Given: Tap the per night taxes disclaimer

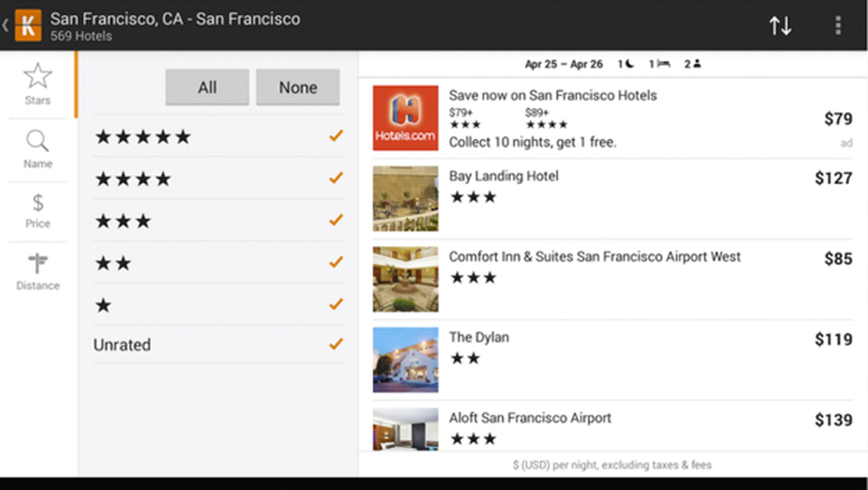Looking at the screenshot, I should point(612,465).
